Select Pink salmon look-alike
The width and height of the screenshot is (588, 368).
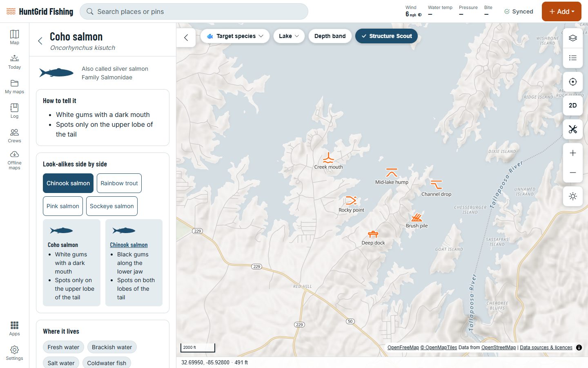[63, 206]
